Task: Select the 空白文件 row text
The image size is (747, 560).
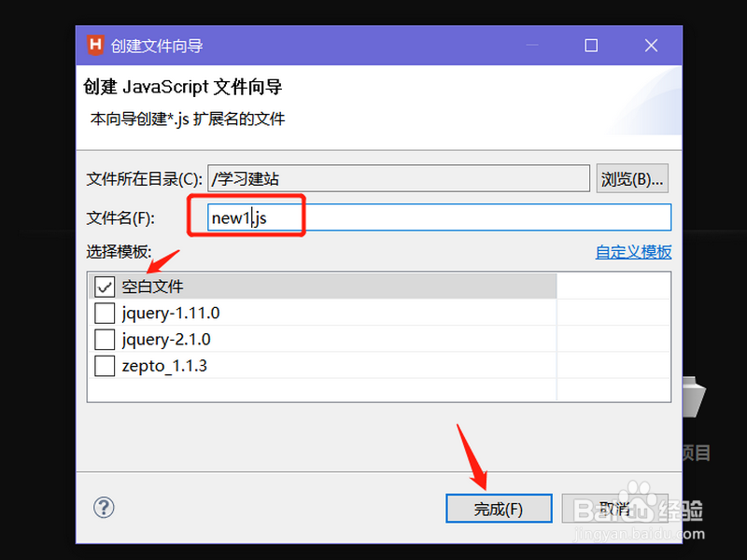Action: (x=152, y=287)
